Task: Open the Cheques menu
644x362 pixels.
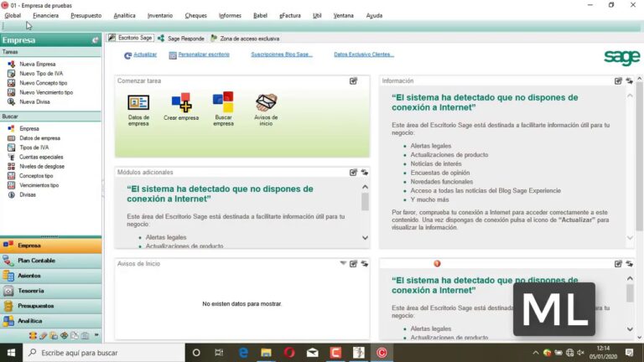Action: (x=195, y=16)
